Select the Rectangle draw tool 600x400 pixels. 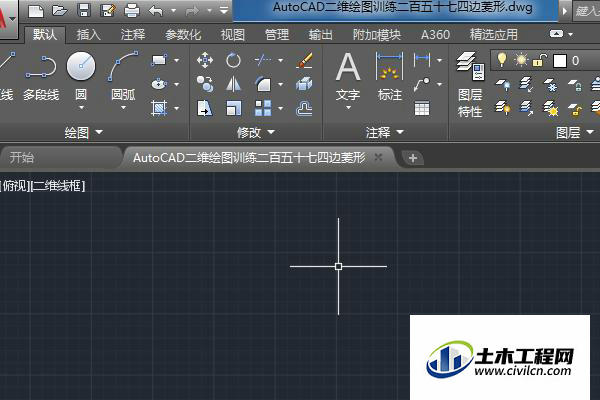click(x=159, y=60)
